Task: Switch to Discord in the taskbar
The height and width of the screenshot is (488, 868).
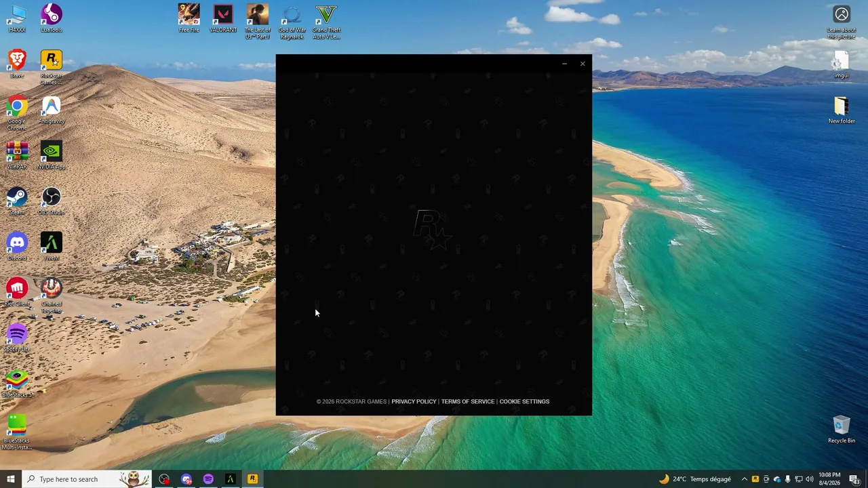Action: pos(186,479)
